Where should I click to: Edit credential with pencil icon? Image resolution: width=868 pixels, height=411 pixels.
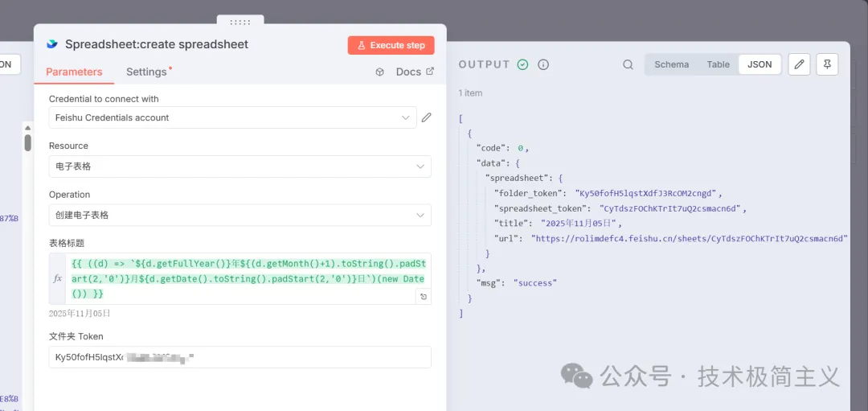click(426, 117)
